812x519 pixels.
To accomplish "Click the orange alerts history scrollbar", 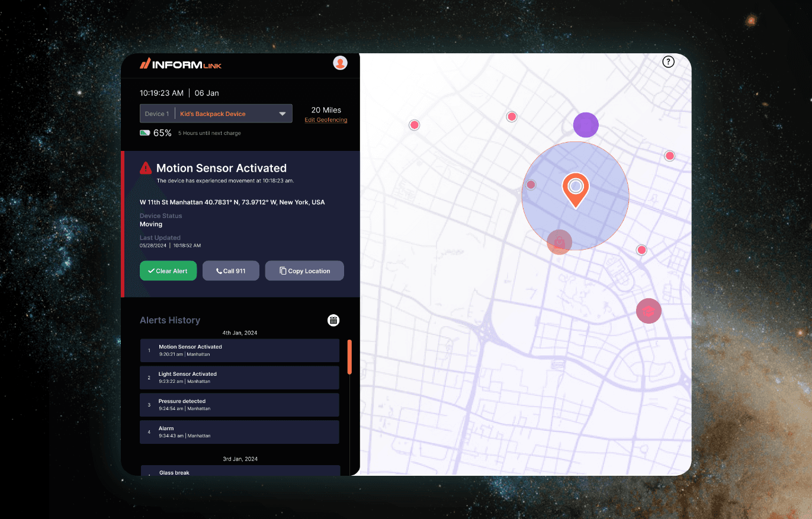I will coord(349,357).
